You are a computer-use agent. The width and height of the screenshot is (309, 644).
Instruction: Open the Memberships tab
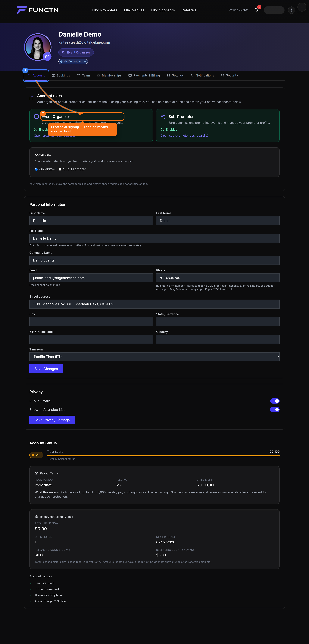tap(109, 76)
